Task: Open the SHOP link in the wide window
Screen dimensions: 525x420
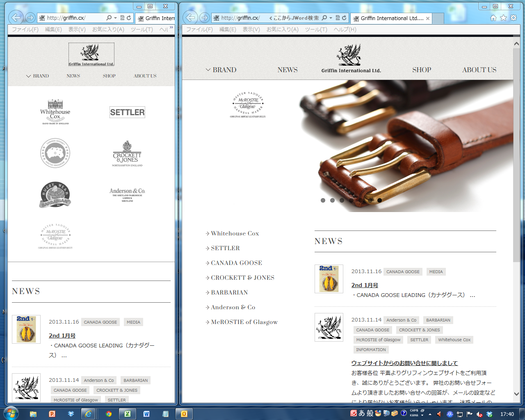Action: tap(422, 70)
